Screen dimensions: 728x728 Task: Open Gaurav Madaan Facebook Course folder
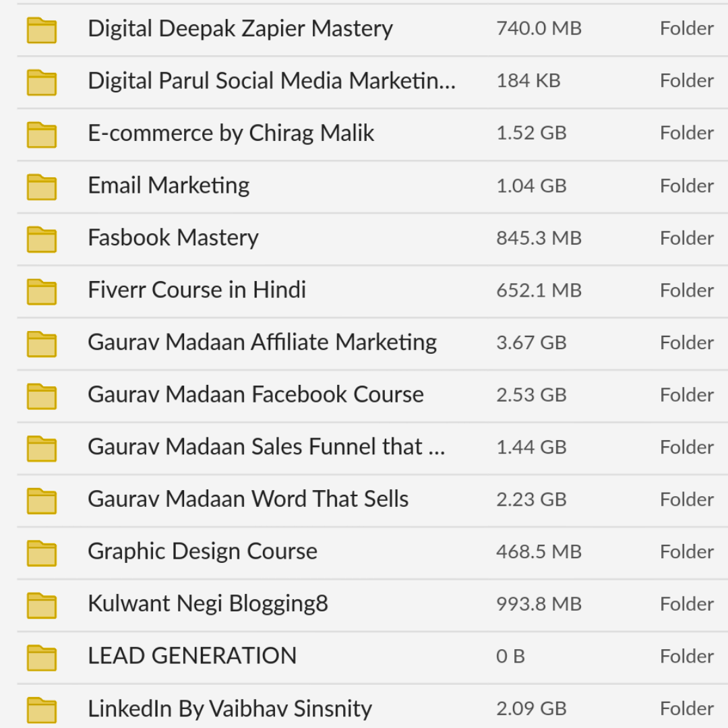pyautogui.click(x=256, y=394)
